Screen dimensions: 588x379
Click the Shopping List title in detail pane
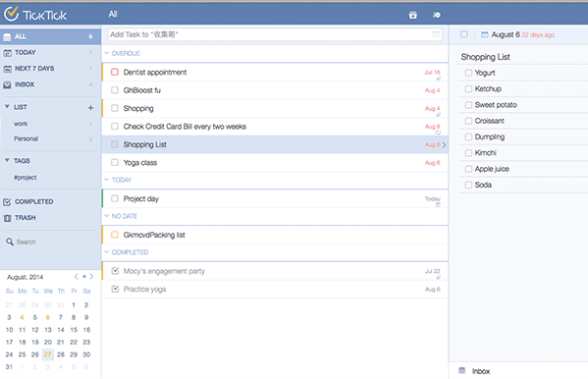pyautogui.click(x=485, y=57)
